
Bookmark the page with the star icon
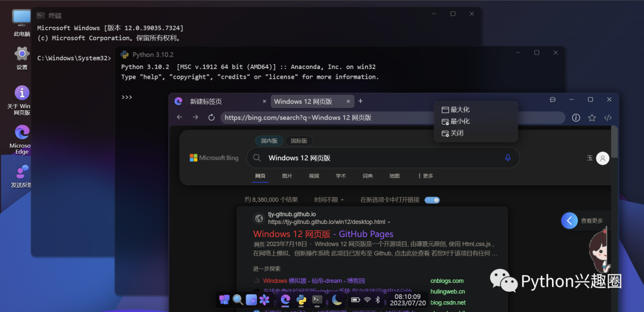coord(592,118)
